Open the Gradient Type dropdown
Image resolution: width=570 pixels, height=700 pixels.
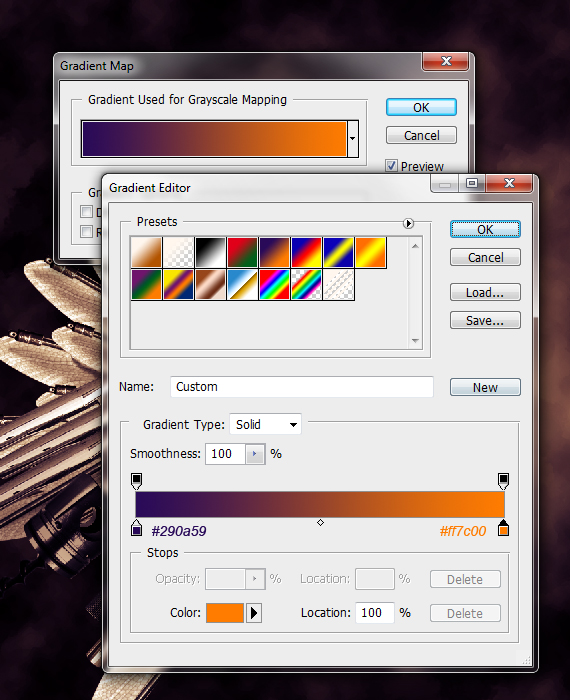point(266,424)
